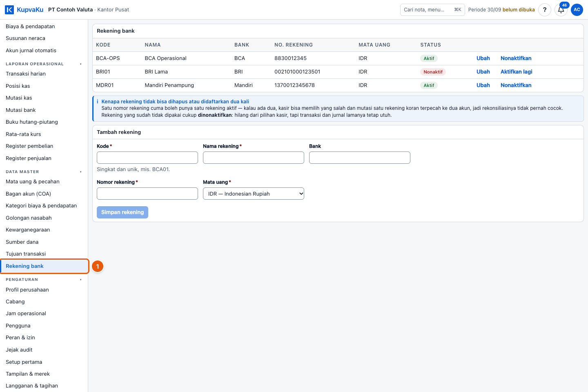
Task: Open the notifications bell icon
Action: [x=561, y=10]
